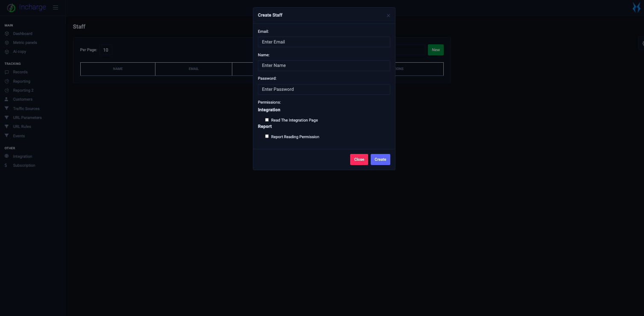Screen dimensions: 644x316
Task: Open Events page
Action: click(19, 136)
